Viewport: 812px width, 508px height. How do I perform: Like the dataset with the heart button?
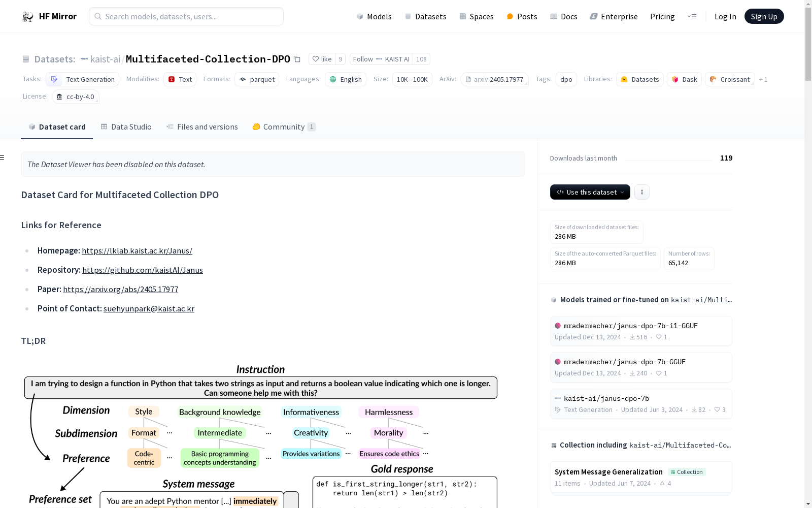point(322,59)
